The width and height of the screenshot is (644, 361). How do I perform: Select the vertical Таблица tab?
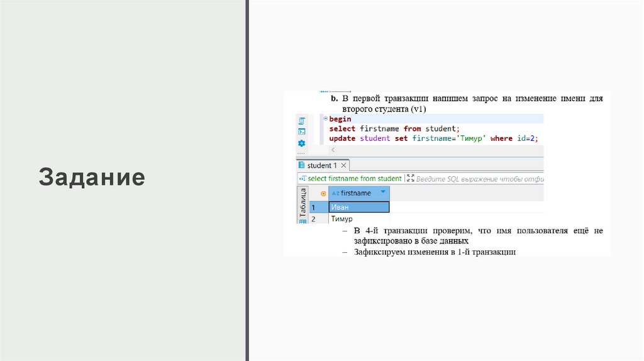[301, 201]
